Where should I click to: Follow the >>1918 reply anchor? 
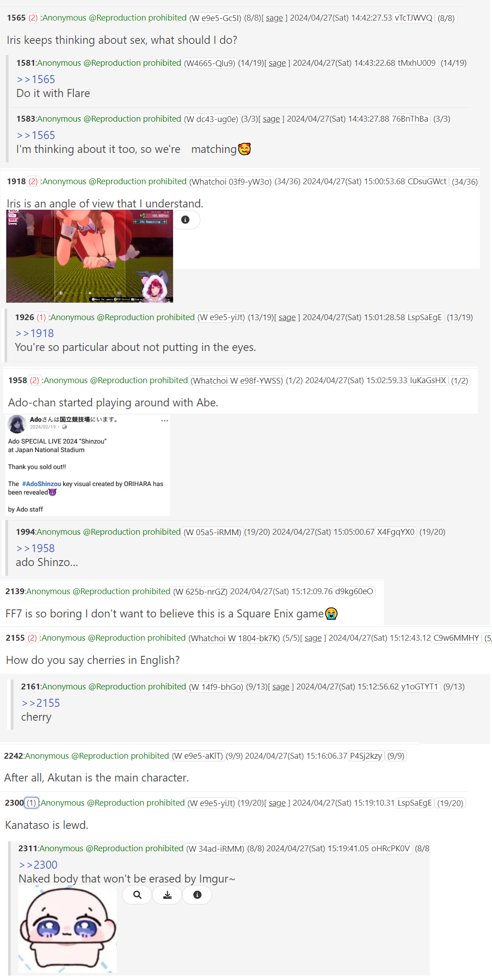(x=34, y=333)
